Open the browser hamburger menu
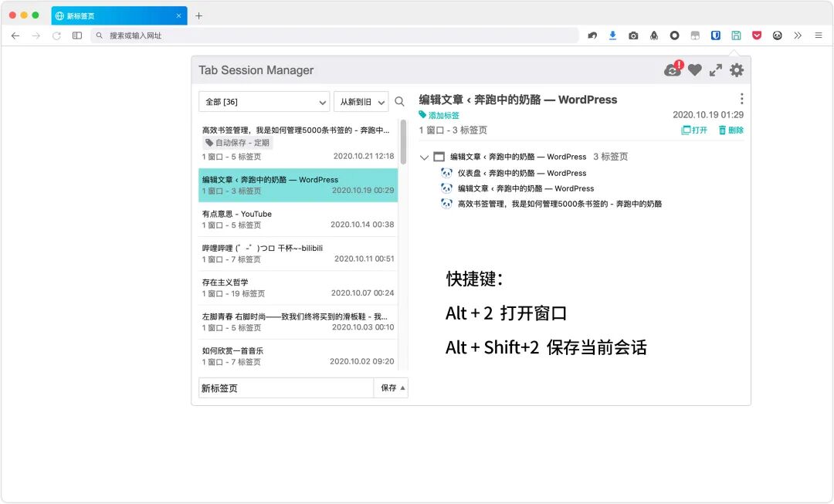This screenshot has height=504, width=834. point(819,36)
